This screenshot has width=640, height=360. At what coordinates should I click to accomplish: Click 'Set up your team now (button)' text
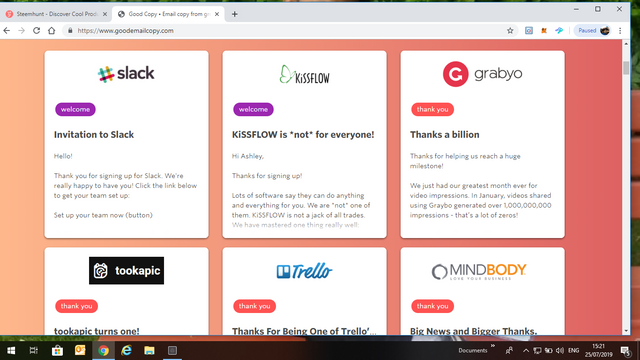pos(103,215)
